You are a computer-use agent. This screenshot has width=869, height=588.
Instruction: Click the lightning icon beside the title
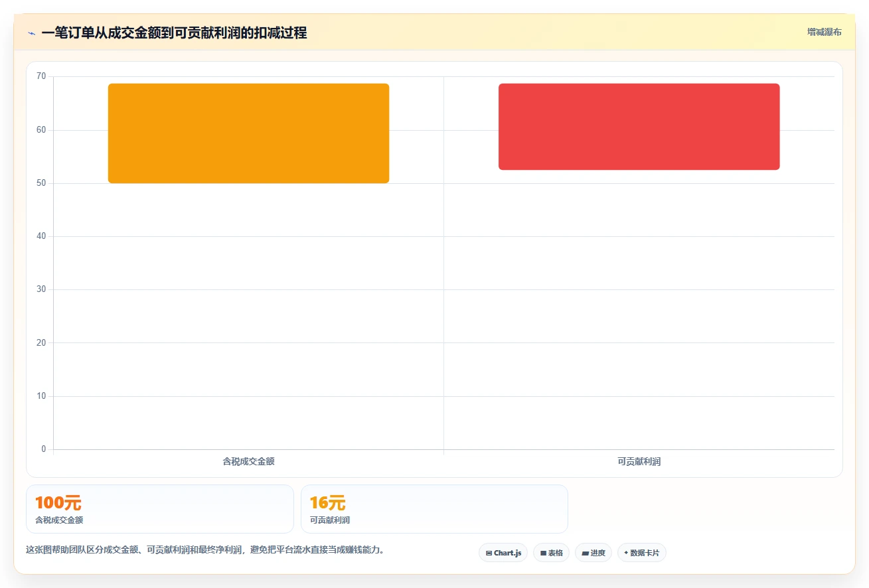(x=31, y=33)
